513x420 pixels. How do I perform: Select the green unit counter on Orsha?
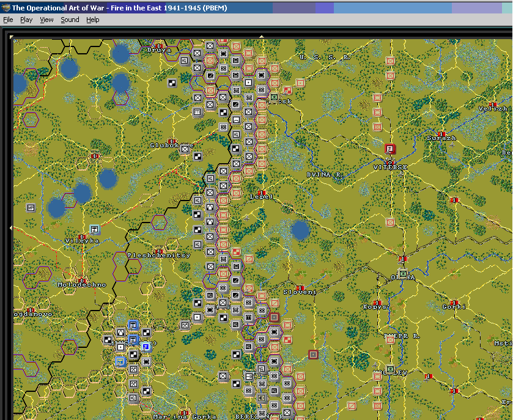[x=403, y=273]
